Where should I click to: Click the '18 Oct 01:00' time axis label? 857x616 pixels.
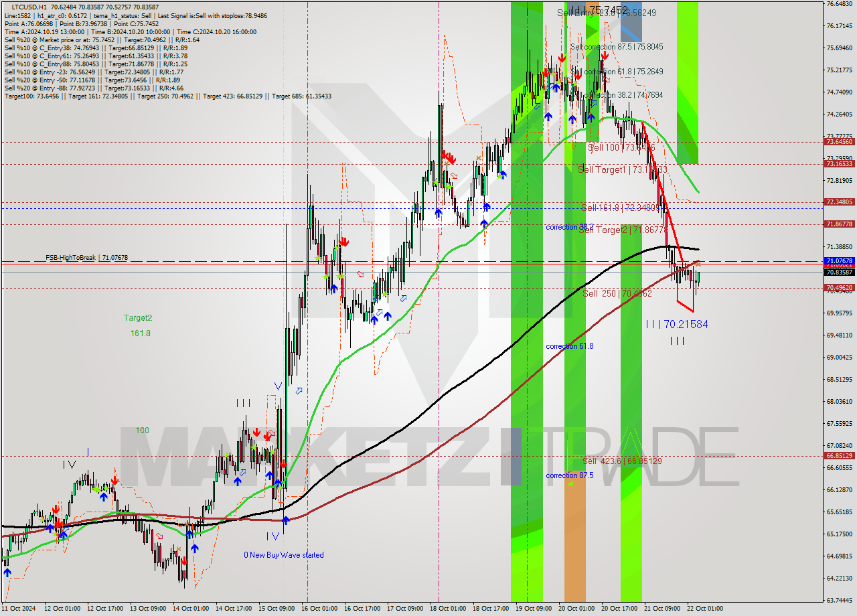[x=448, y=609]
